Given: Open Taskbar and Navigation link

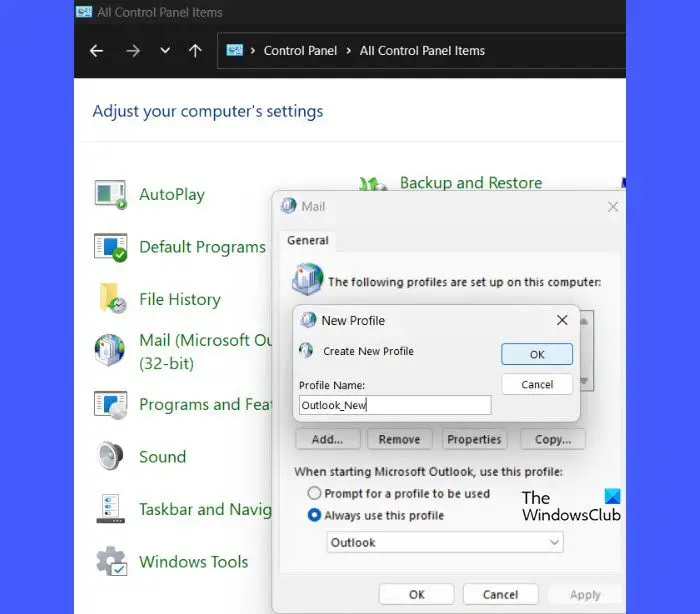Looking at the screenshot, I should 205,509.
